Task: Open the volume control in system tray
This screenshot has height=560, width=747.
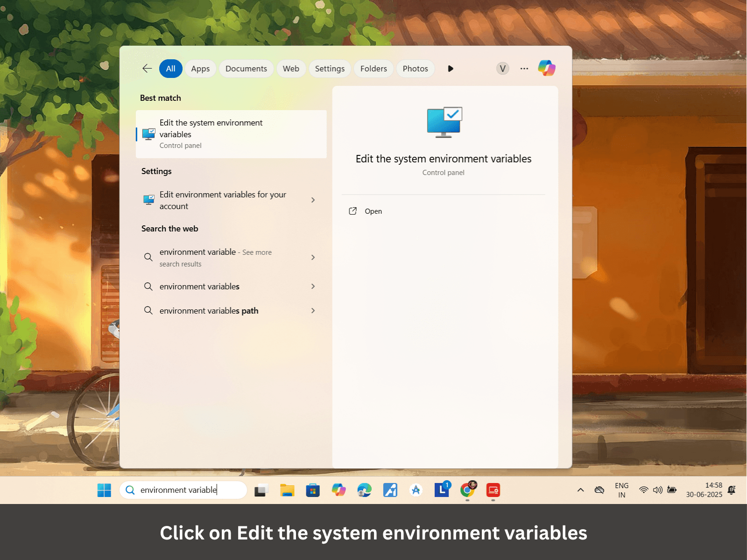Action: tap(657, 490)
